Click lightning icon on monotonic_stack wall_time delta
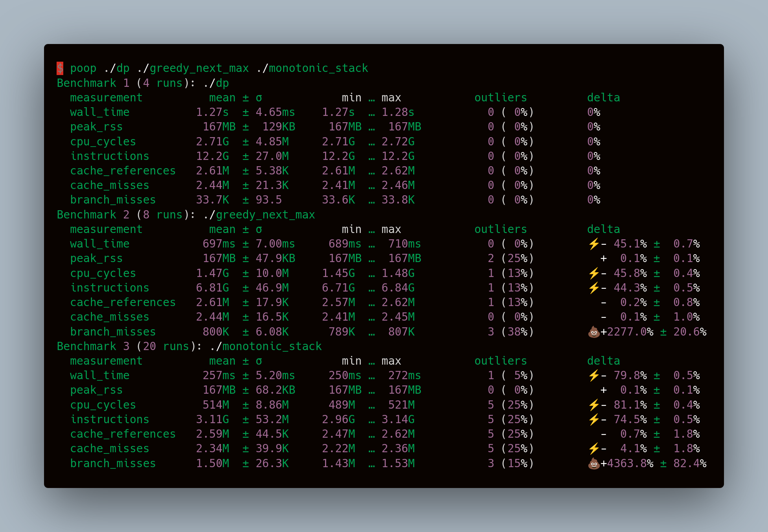The height and width of the screenshot is (532, 768). tap(593, 376)
